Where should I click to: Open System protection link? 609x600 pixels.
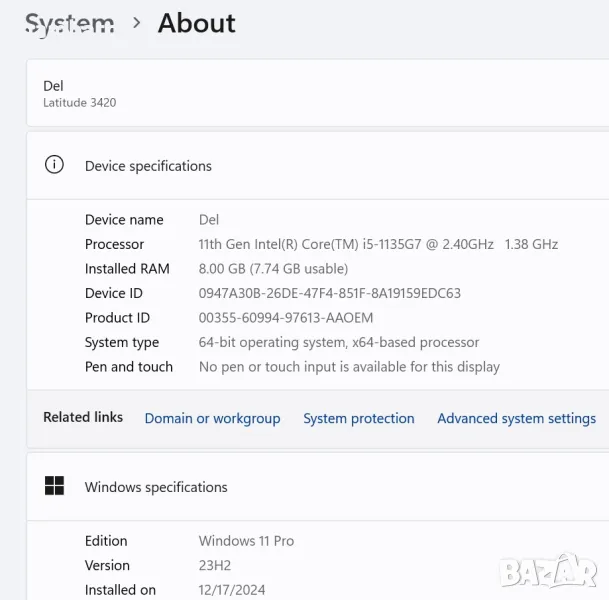pos(358,418)
